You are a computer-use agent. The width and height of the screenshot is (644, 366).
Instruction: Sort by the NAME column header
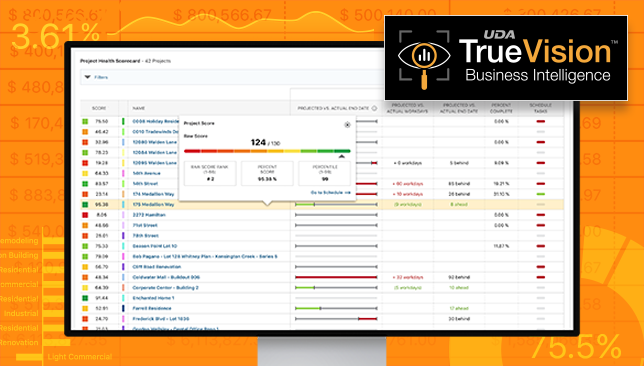point(138,108)
